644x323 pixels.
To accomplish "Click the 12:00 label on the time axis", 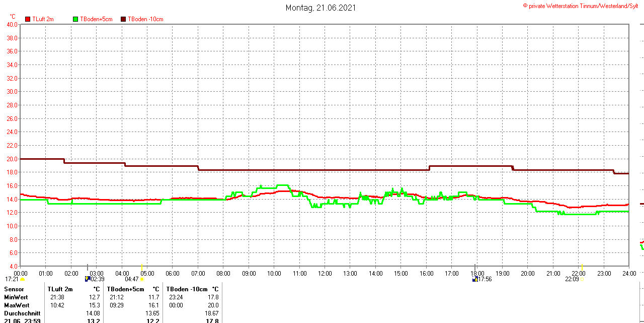I will click(325, 274).
